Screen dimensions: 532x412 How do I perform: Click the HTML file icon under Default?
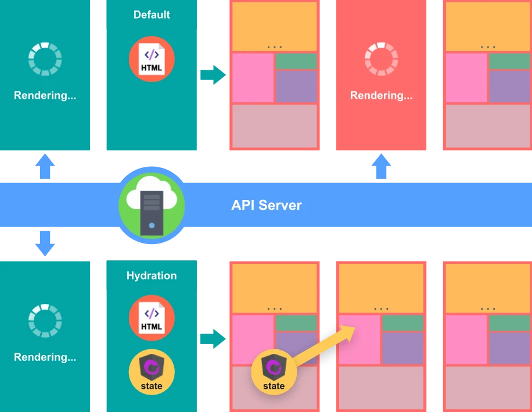coord(152,59)
